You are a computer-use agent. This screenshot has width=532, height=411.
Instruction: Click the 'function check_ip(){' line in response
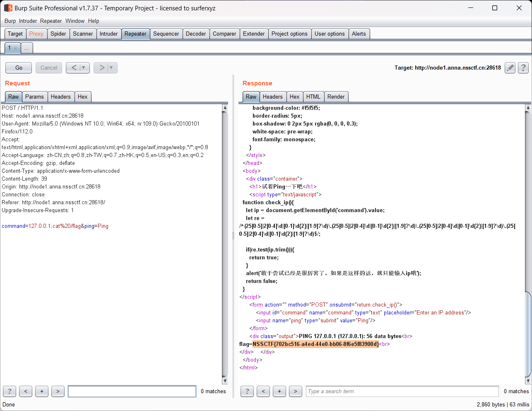(x=268, y=202)
